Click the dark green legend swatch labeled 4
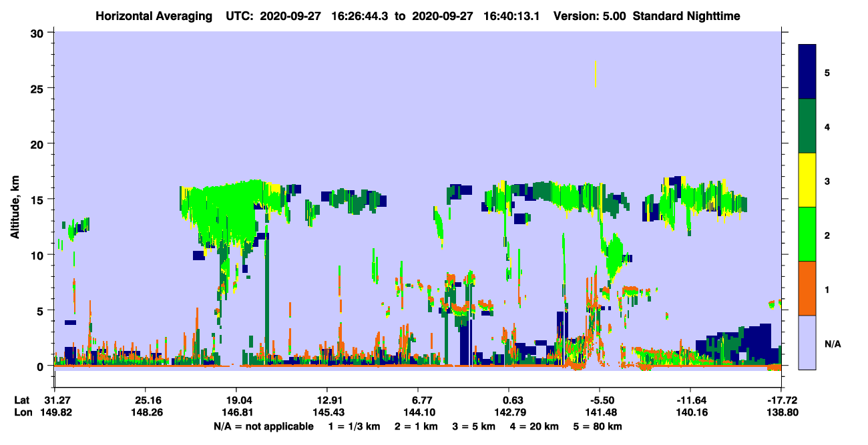The height and width of the screenshot is (445, 868). (807, 126)
